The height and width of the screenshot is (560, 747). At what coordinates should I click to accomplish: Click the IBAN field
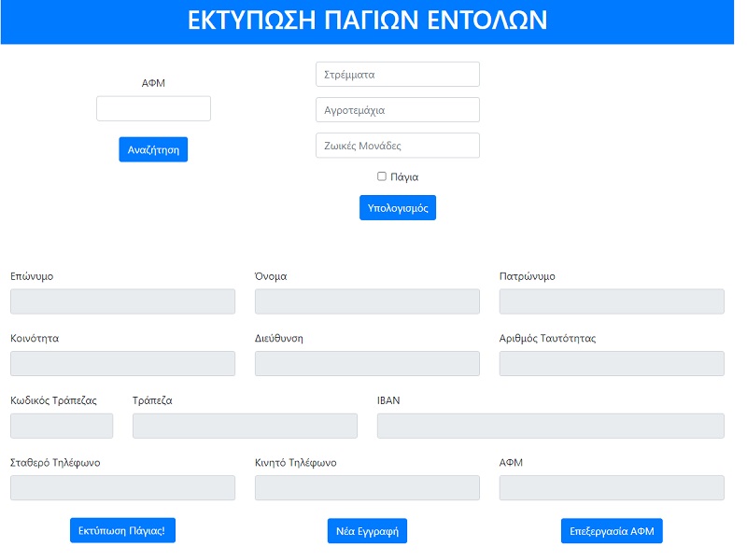tap(550, 427)
